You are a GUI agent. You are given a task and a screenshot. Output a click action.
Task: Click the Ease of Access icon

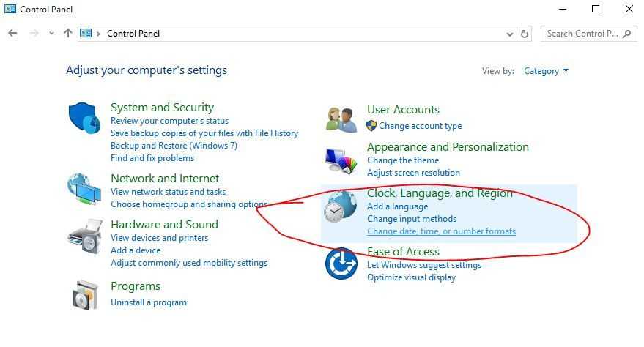[341, 264]
